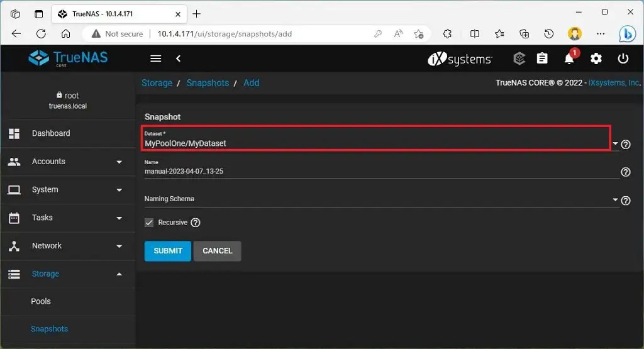Collapse sidebar with left chevron
Screen dimensions: 644x349
(178, 58)
